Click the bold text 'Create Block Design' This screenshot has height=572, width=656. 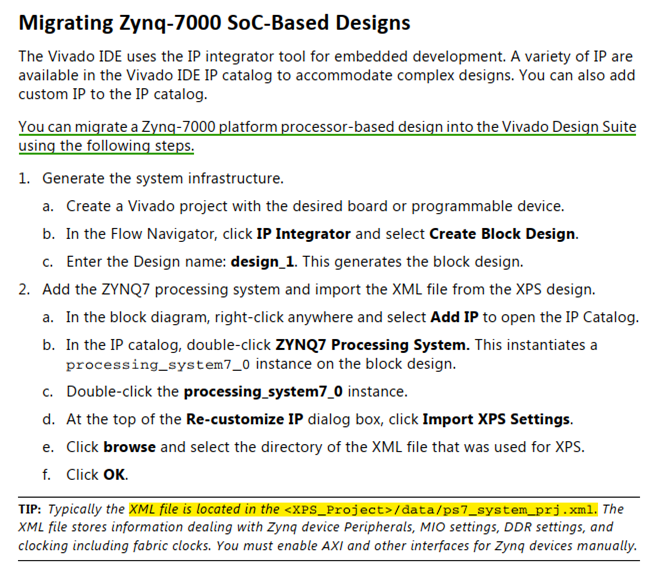click(x=502, y=234)
